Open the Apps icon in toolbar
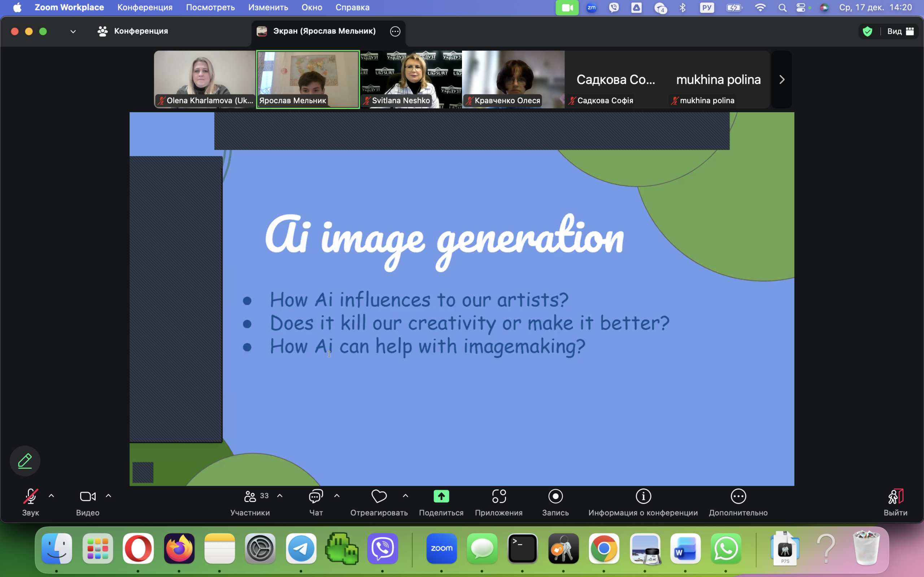This screenshot has height=577, width=924. [x=499, y=497]
